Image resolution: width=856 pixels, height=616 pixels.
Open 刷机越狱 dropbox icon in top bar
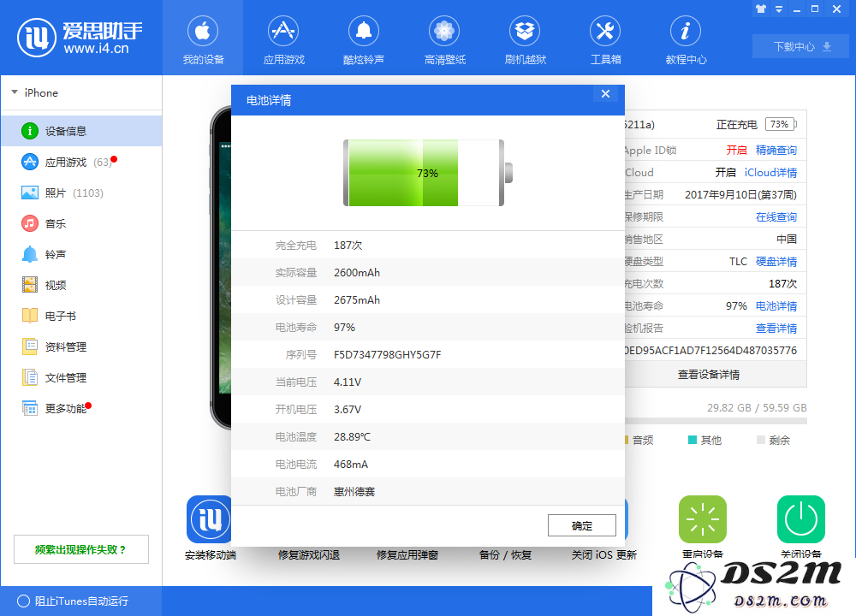point(525,31)
